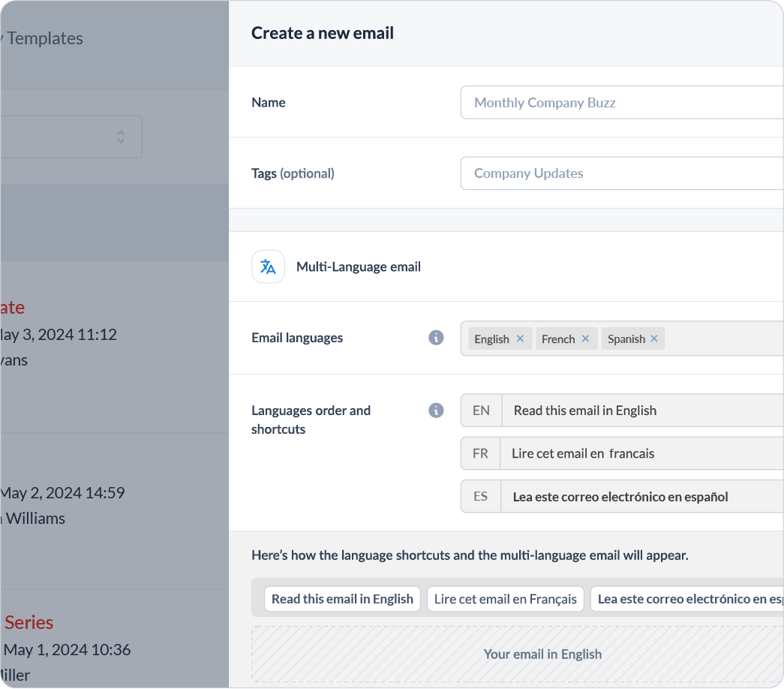Click the Templates heading in the sidebar
784x689 pixels.
pyautogui.click(x=41, y=38)
